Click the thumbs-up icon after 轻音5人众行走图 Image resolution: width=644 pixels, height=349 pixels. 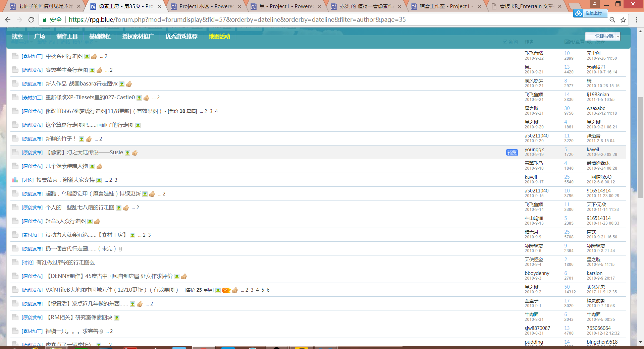tap(97, 221)
